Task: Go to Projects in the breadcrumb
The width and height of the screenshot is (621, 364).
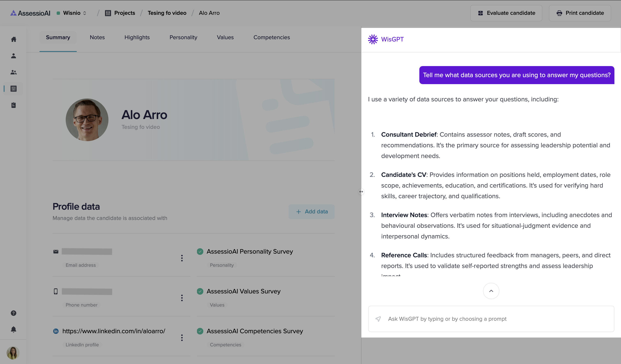Action: (124, 13)
